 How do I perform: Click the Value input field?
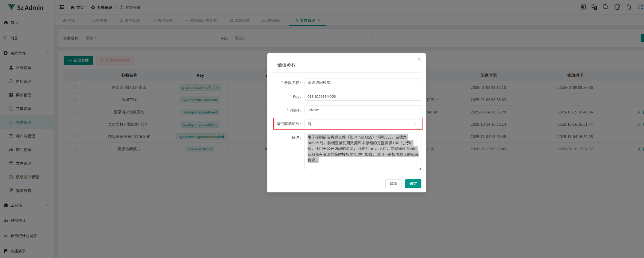click(x=362, y=110)
